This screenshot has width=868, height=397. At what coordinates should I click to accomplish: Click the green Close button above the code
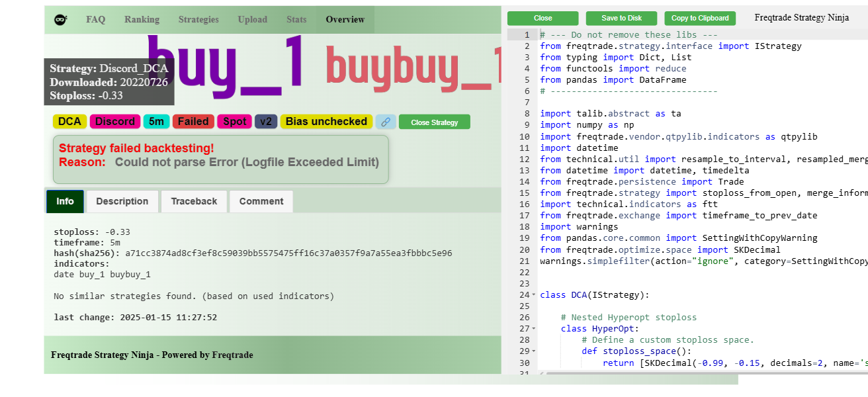542,19
